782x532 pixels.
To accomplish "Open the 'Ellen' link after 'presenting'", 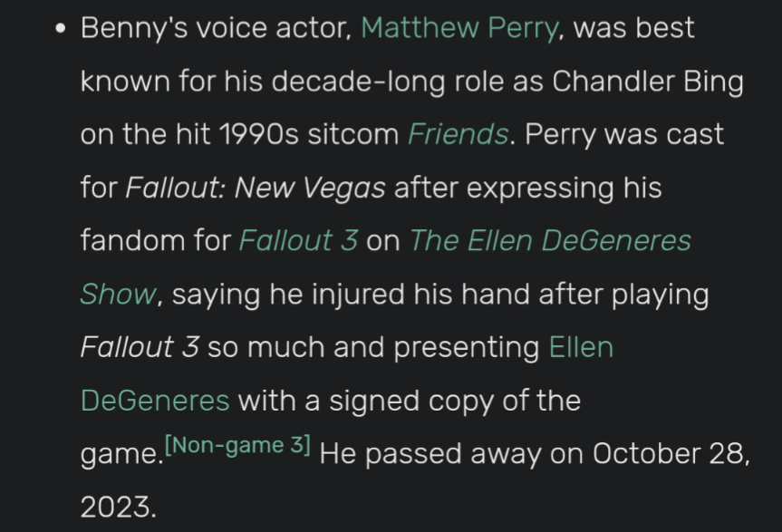I will pyautogui.click(x=581, y=347).
